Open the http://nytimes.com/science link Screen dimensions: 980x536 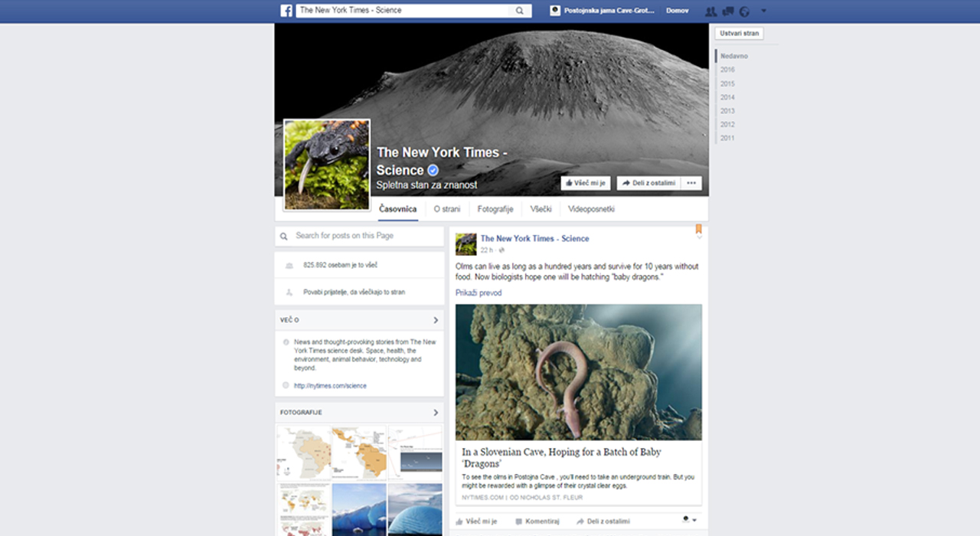click(x=330, y=386)
